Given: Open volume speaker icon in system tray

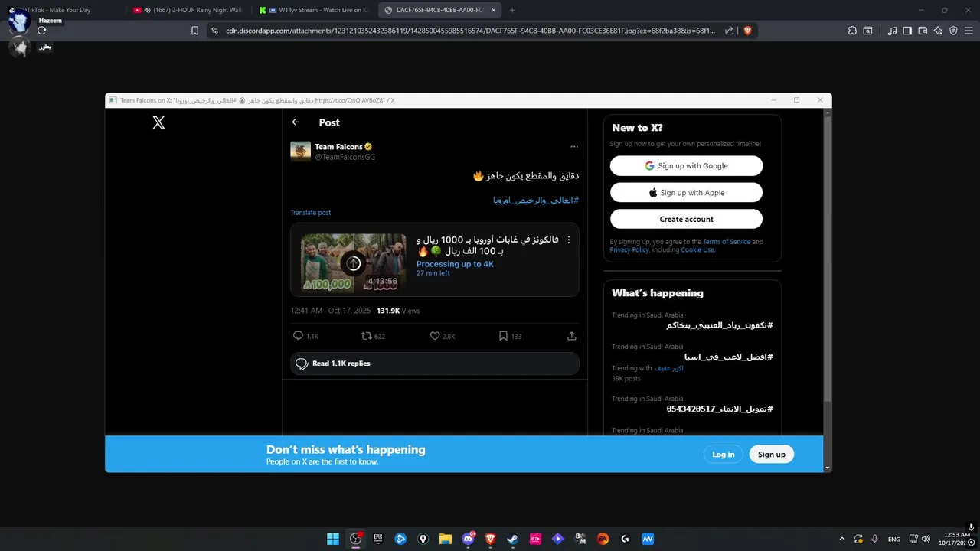Looking at the screenshot, I should 926,539.
